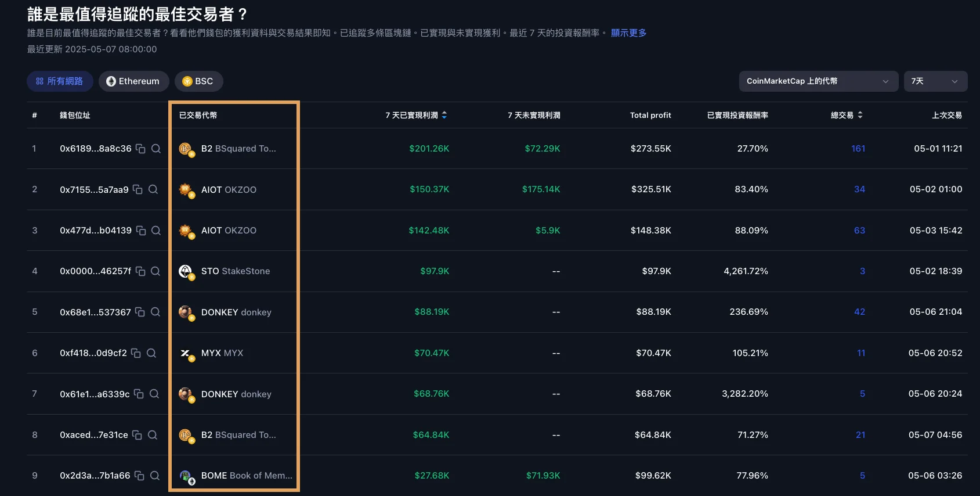Sort by 7 天已實現利潤 column
This screenshot has height=496, width=980.
click(x=416, y=116)
